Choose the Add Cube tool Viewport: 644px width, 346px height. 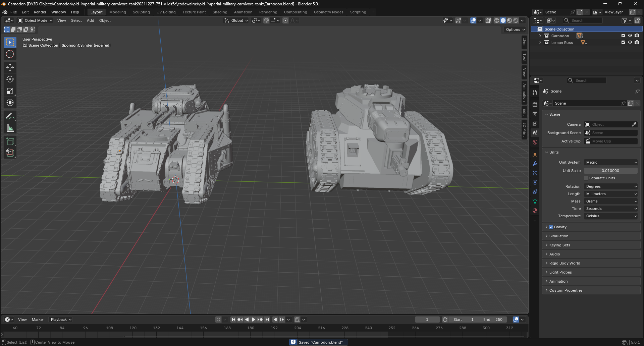point(10,141)
